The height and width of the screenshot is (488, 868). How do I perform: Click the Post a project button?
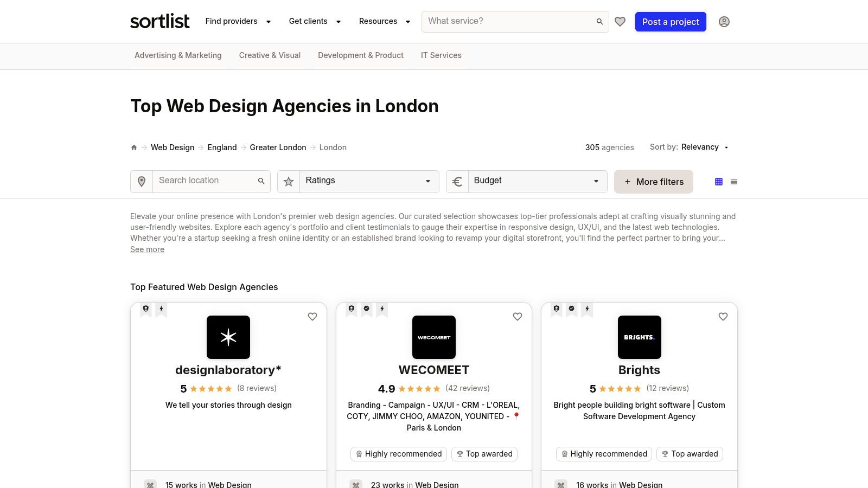click(671, 22)
